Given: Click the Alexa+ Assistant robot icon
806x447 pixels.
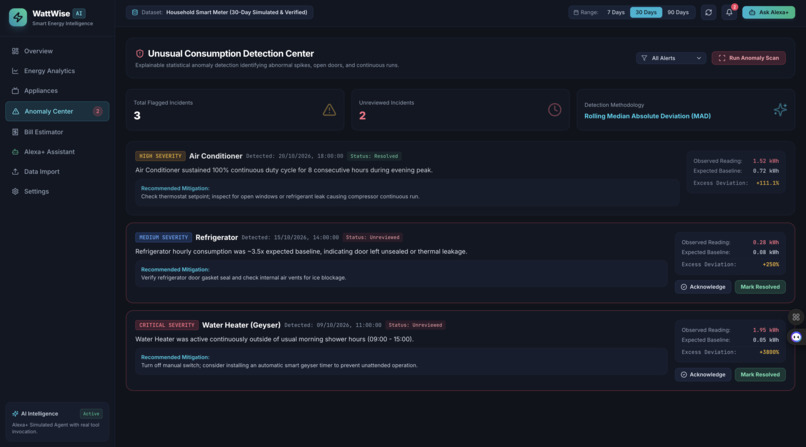Looking at the screenshot, I should [x=15, y=152].
